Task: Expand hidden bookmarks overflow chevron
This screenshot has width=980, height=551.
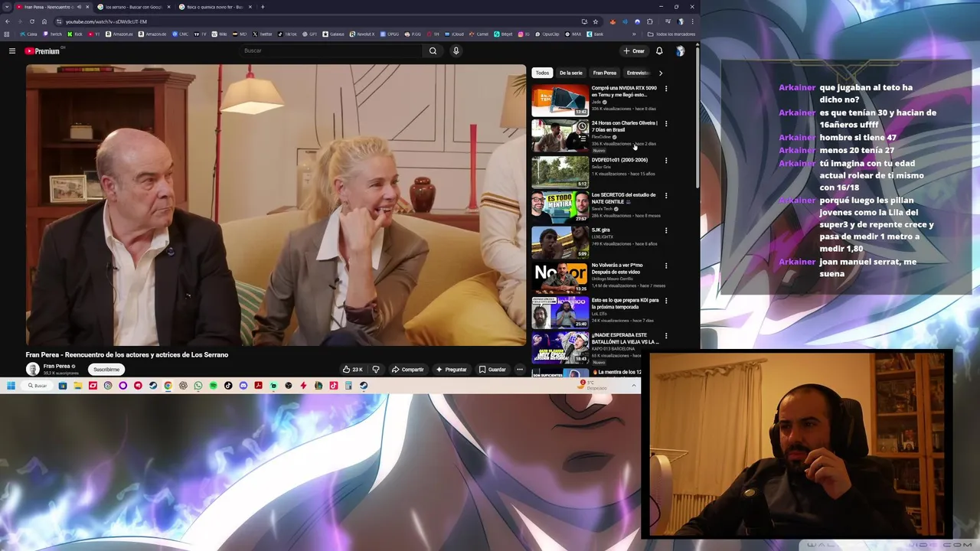Action: tap(634, 34)
